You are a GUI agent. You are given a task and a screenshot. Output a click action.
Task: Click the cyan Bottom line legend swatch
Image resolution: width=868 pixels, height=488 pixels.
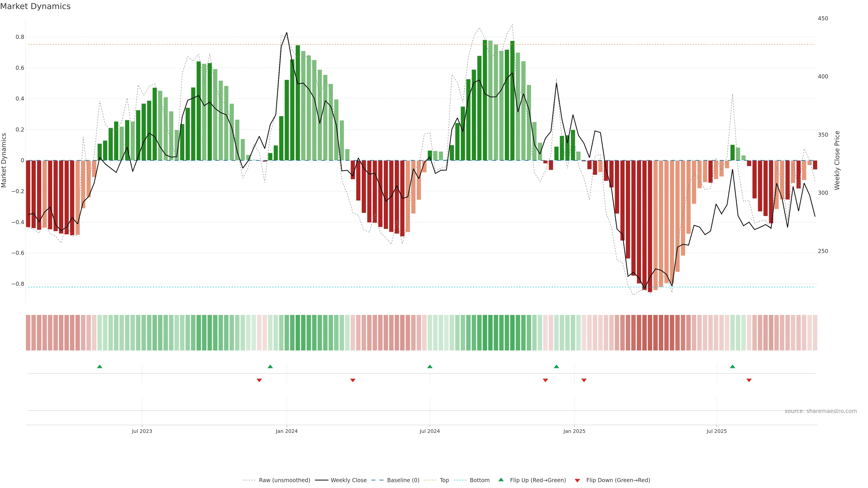tap(460, 480)
